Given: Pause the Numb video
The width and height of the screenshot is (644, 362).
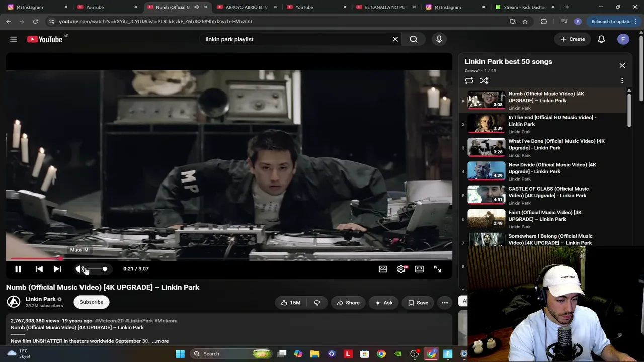Looking at the screenshot, I should [18, 269].
